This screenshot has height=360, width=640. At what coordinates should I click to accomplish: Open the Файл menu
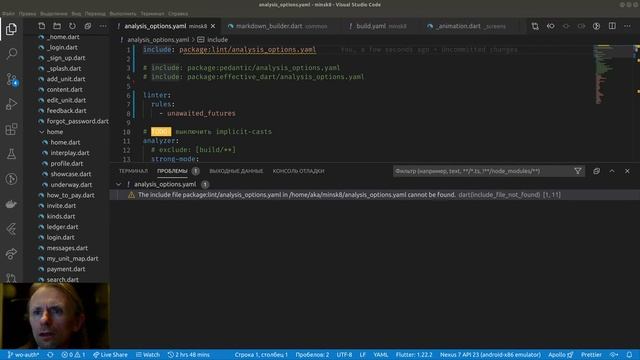(9, 13)
